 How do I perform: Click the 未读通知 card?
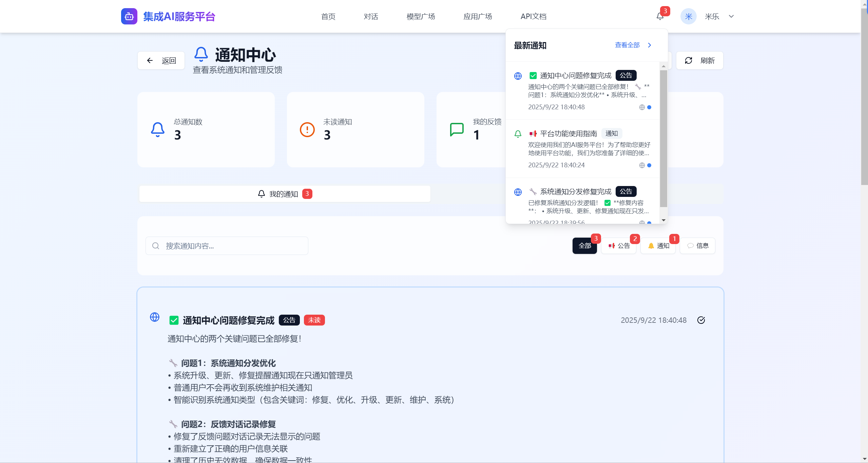point(355,129)
